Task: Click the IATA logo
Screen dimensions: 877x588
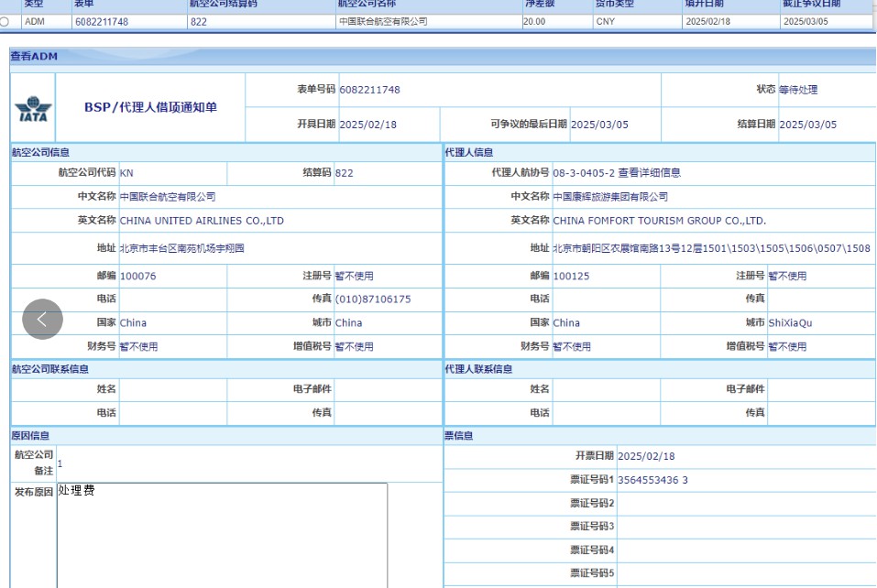Action: click(33, 108)
